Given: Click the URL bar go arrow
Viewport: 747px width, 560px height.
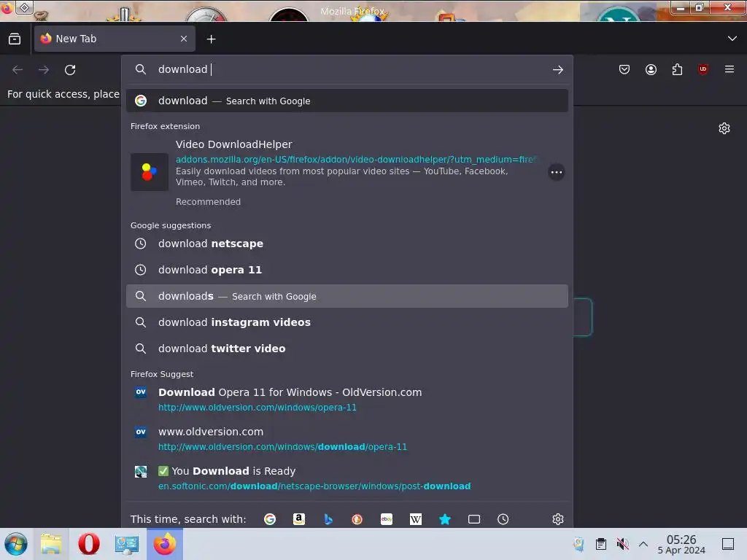Looking at the screenshot, I should coord(557,70).
